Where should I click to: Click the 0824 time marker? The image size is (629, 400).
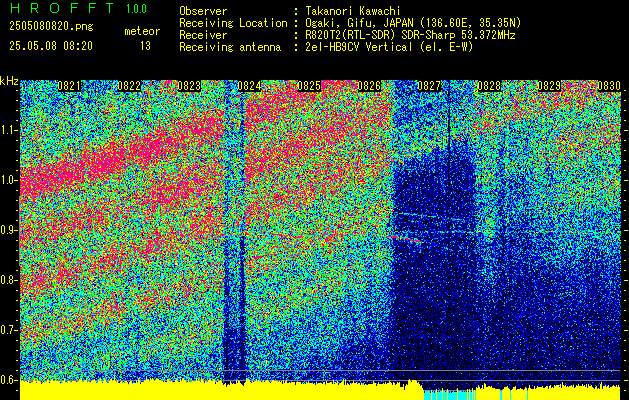[x=249, y=86]
